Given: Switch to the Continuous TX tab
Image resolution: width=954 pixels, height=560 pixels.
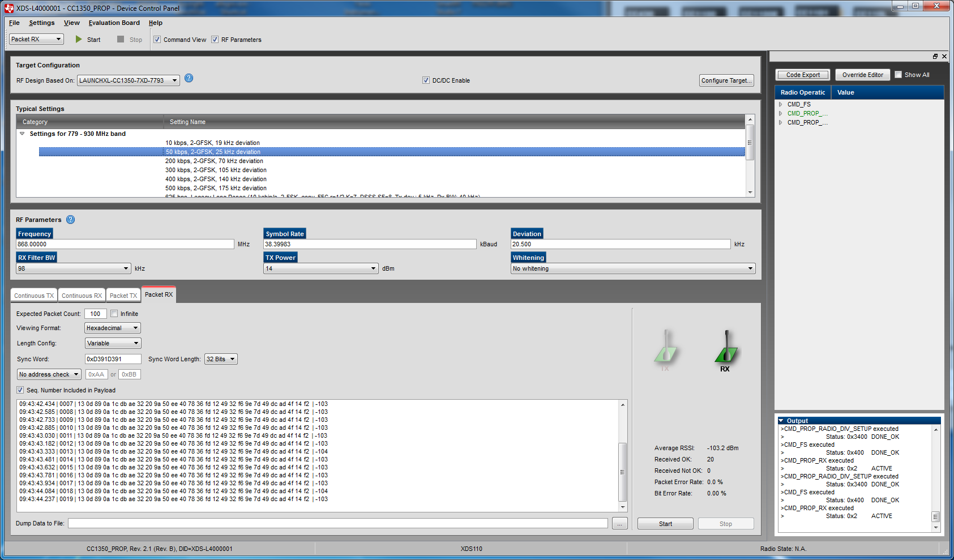Looking at the screenshot, I should coord(34,296).
